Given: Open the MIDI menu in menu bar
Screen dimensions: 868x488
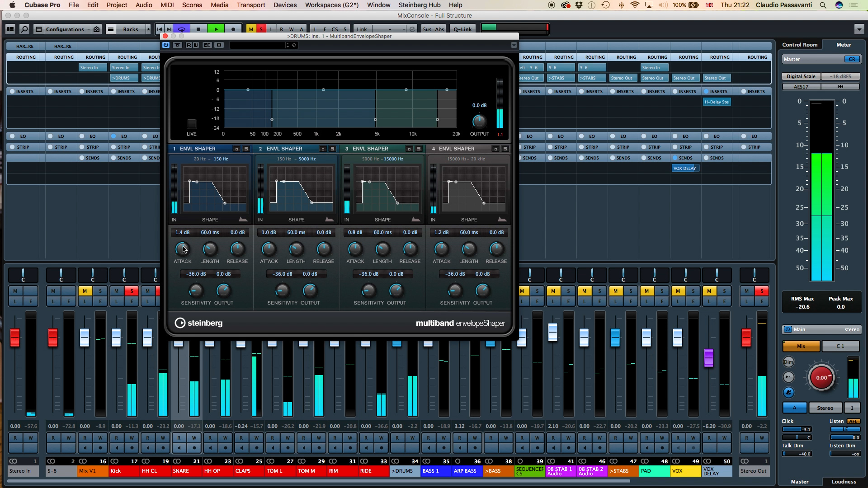Looking at the screenshot, I should coord(166,5).
